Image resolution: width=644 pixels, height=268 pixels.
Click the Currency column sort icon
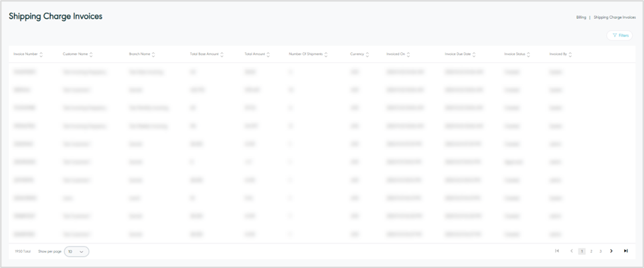click(367, 55)
